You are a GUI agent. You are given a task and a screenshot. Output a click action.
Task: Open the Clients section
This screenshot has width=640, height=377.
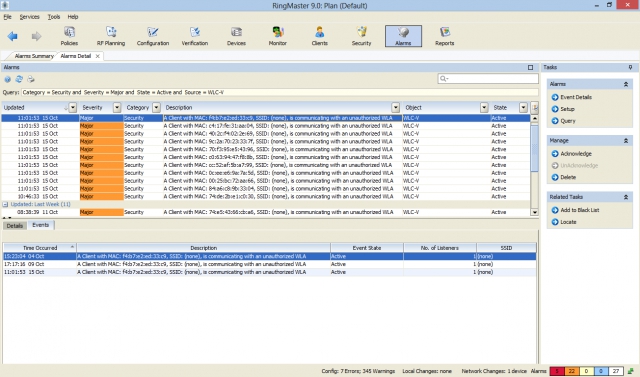pyautogui.click(x=320, y=36)
